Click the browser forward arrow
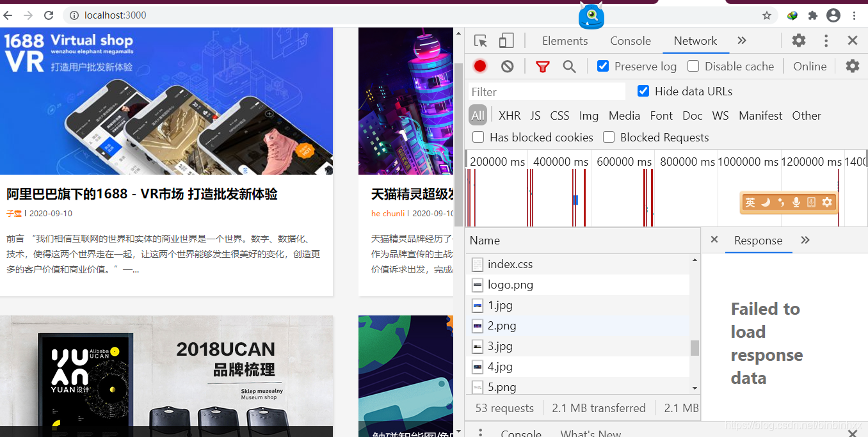Image resolution: width=868 pixels, height=437 pixels. click(28, 15)
